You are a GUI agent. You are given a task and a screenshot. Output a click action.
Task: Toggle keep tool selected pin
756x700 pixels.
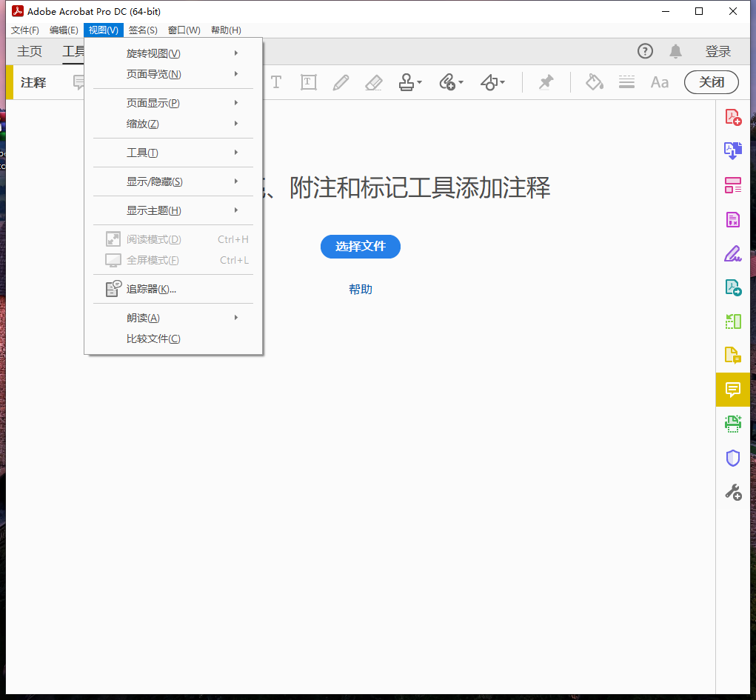click(546, 82)
